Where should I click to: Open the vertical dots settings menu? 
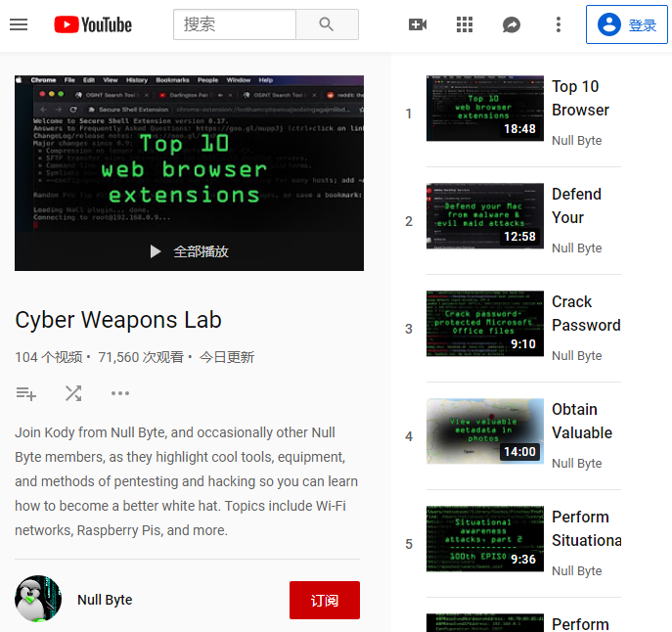click(559, 24)
